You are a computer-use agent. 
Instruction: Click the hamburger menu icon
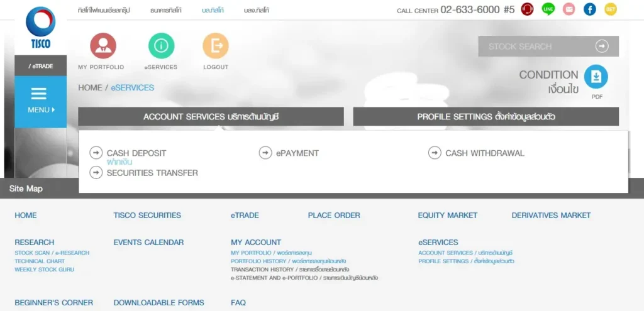(x=38, y=94)
